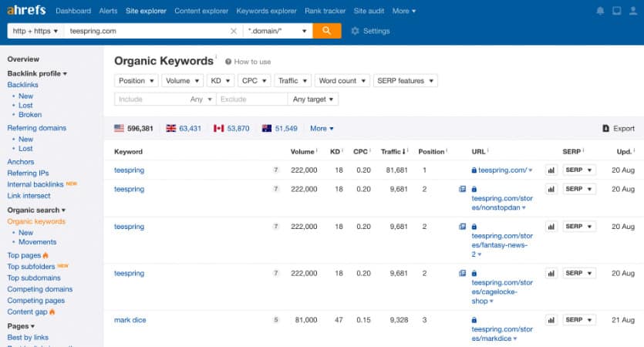The width and height of the screenshot is (644, 347).
Task: Clear the teespring.com search field with X
Action: 234,31
